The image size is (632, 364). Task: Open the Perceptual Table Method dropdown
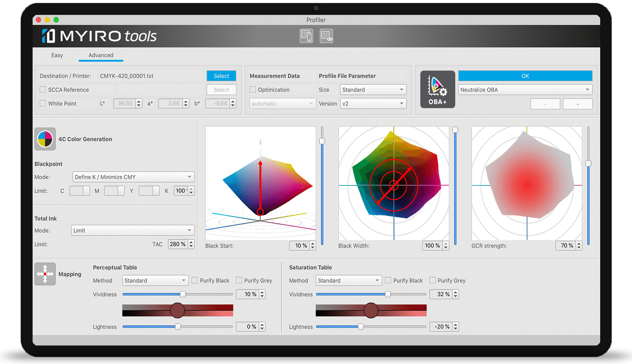point(155,280)
